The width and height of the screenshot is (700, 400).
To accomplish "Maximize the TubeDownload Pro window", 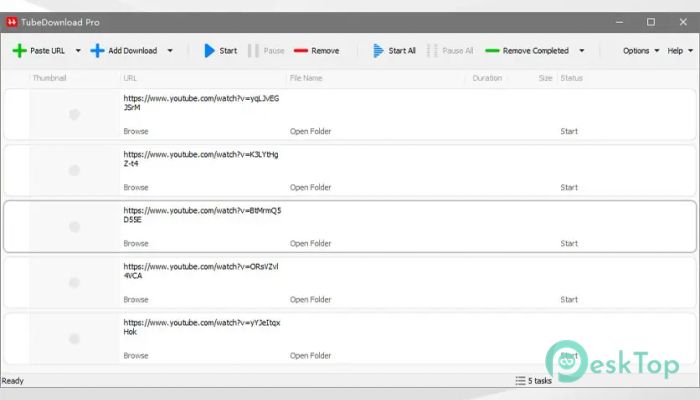I will click(651, 22).
